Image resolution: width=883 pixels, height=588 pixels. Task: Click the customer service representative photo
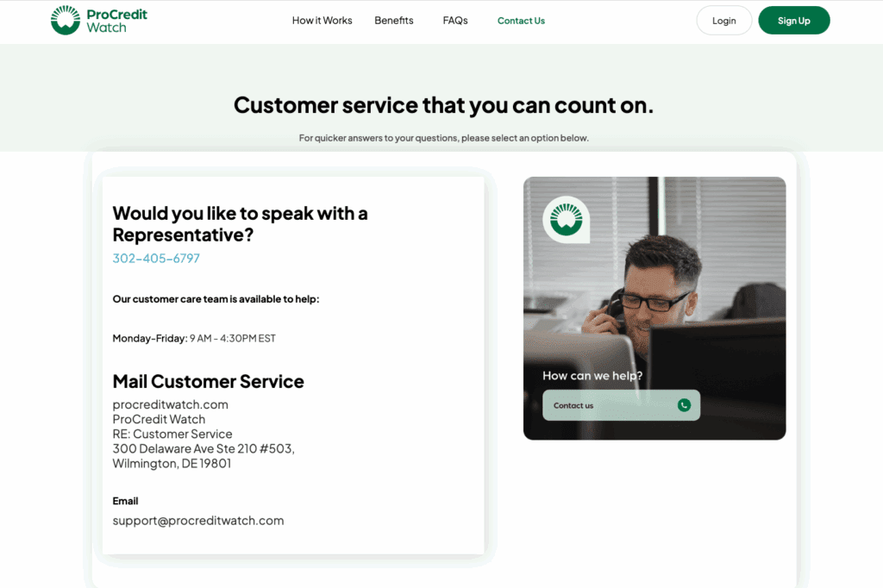pyautogui.click(x=654, y=308)
